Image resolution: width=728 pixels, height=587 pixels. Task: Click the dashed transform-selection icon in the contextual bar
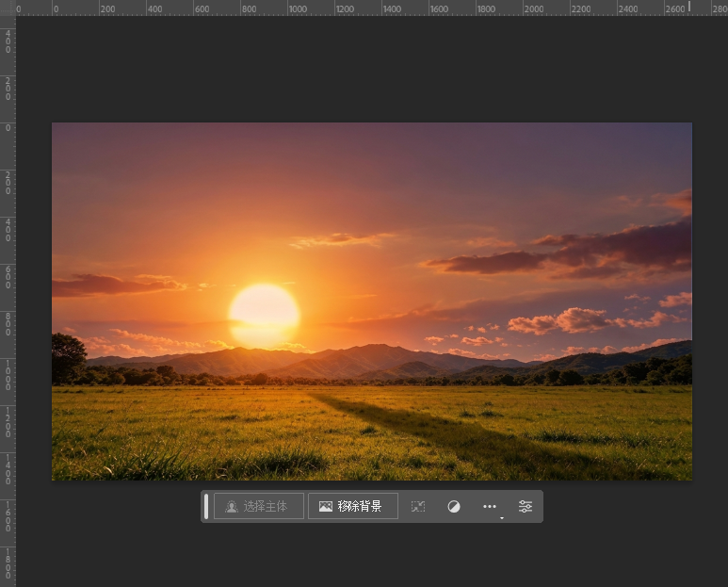(418, 506)
